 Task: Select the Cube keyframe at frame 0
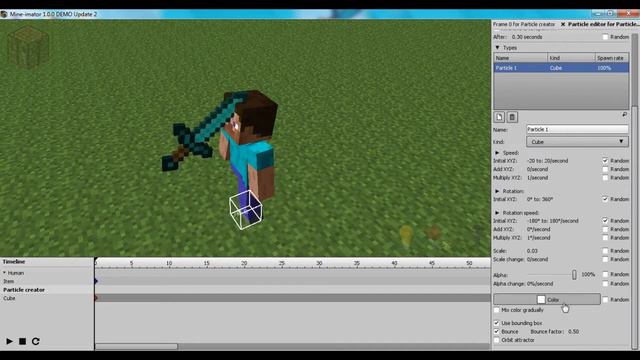96,298
